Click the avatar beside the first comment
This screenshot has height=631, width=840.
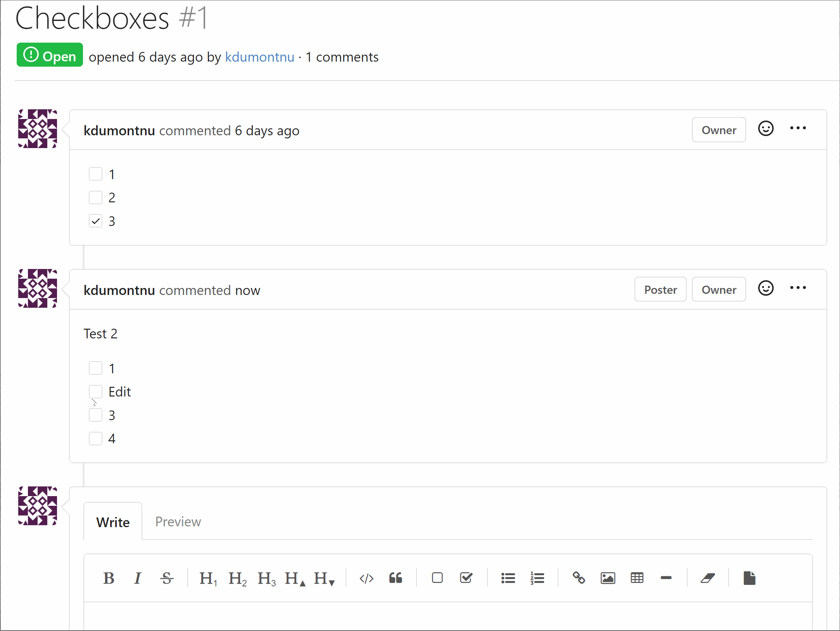coord(38,129)
